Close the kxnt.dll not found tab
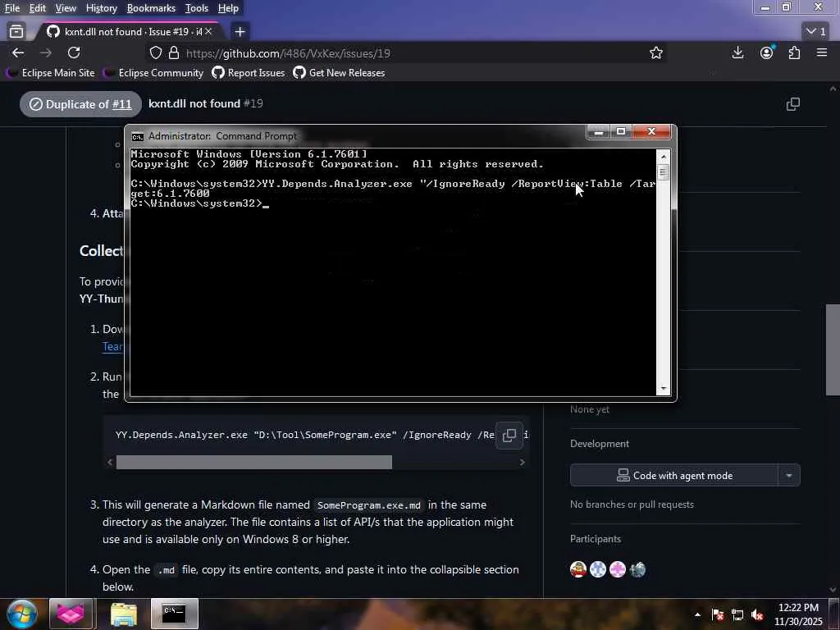 click(208, 32)
